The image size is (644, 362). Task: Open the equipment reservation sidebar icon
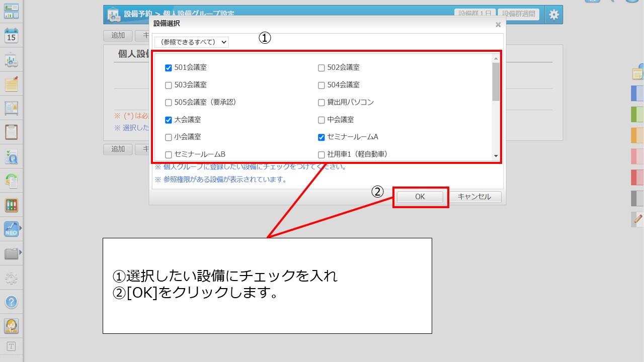(11, 60)
